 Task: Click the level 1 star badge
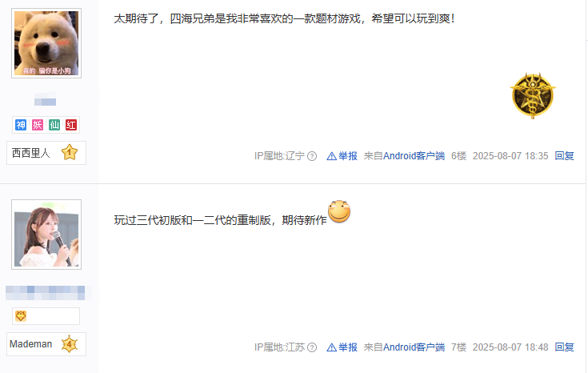click(70, 152)
